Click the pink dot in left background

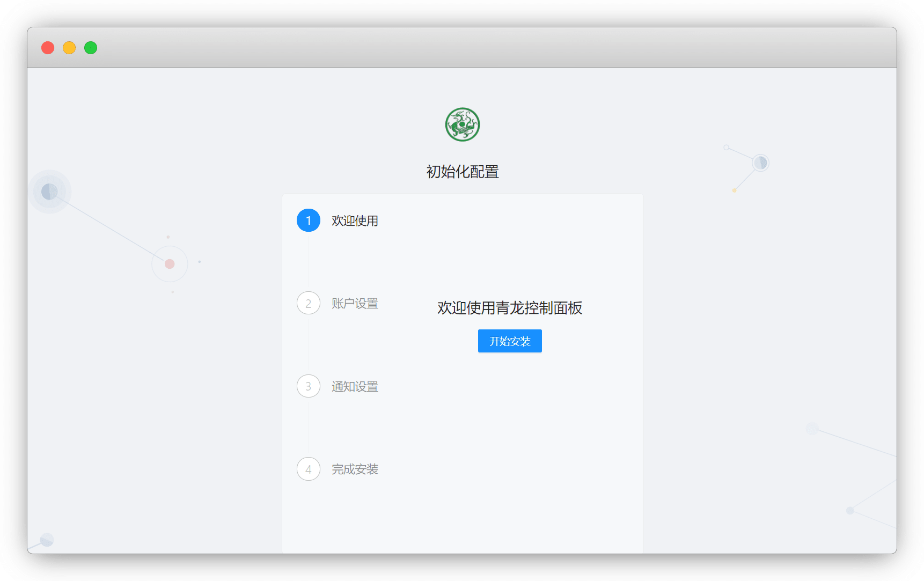pos(170,264)
